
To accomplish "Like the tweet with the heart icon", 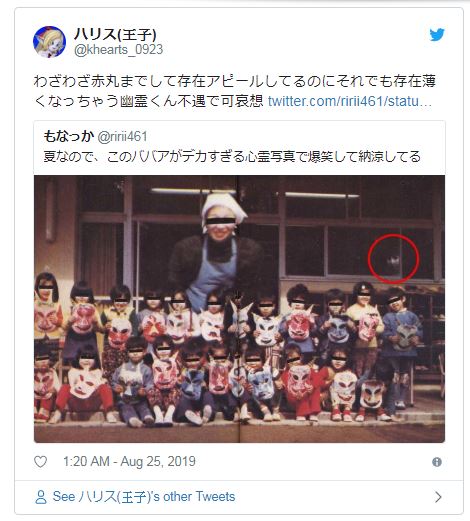I will coord(41,462).
